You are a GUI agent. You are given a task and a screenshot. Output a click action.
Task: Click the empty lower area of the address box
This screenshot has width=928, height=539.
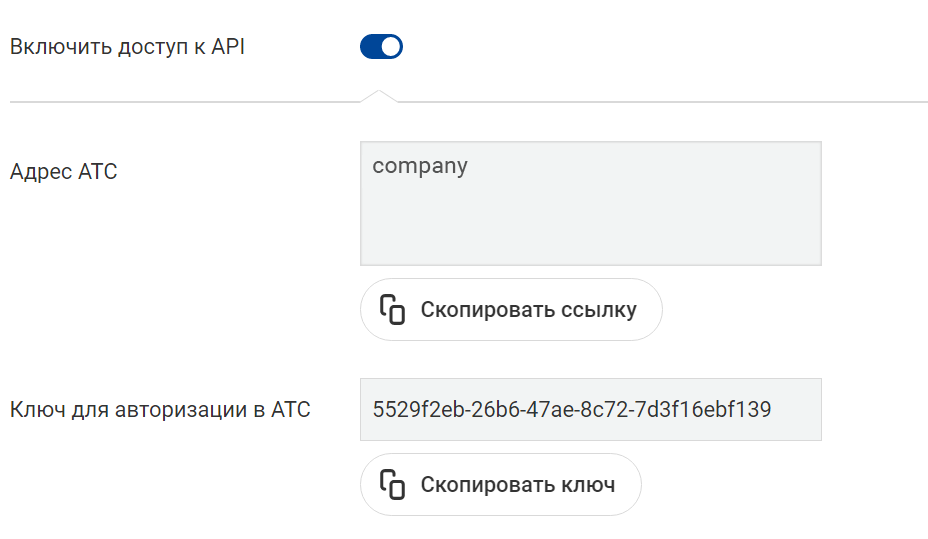[x=591, y=231]
